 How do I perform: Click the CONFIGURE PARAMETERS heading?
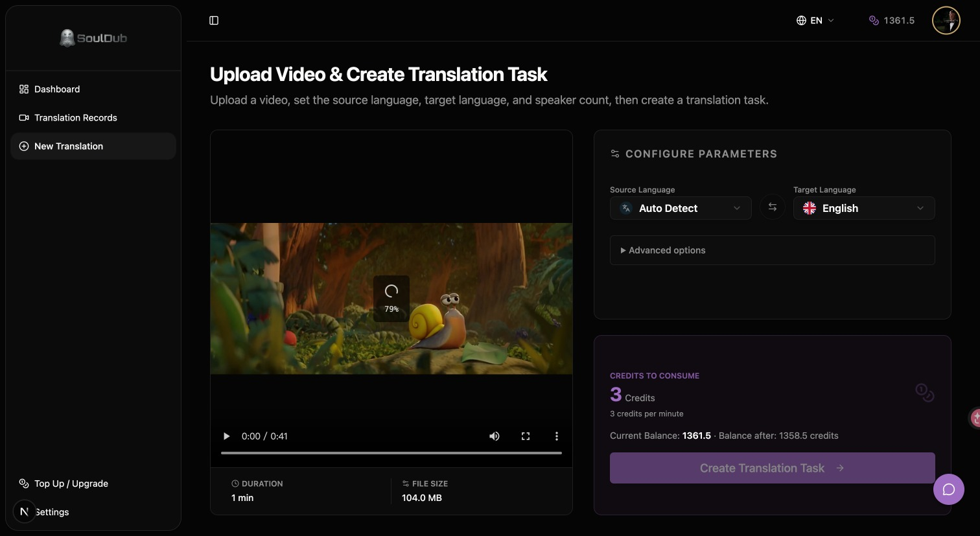(701, 154)
